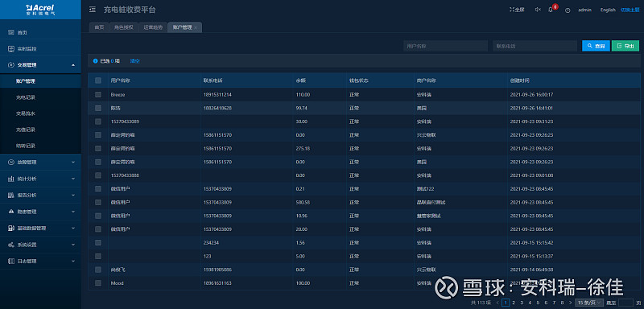
Task: Expand the 统计分析 menu
Action: coord(73,179)
